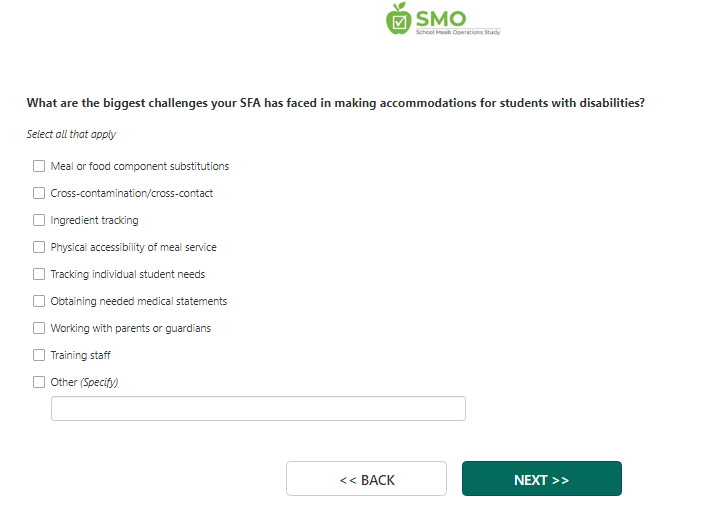This screenshot has width=712, height=514.
Task: Select Physical accessibility of meal service checkbox
Action: click(x=39, y=247)
